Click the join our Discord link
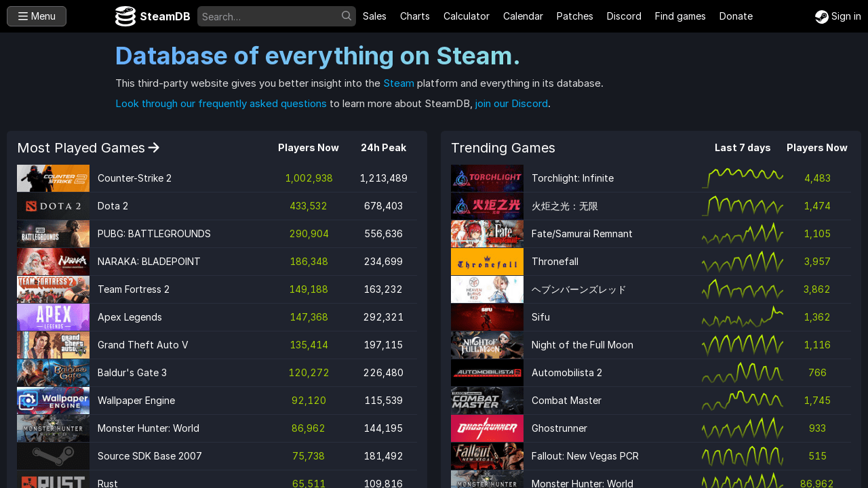 pyautogui.click(x=511, y=104)
